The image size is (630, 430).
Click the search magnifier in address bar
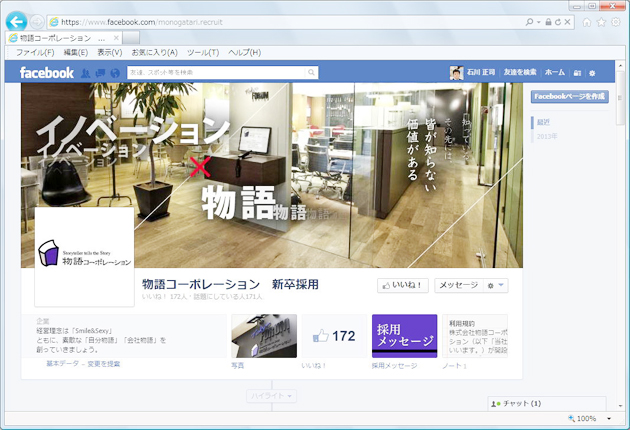coord(529,22)
